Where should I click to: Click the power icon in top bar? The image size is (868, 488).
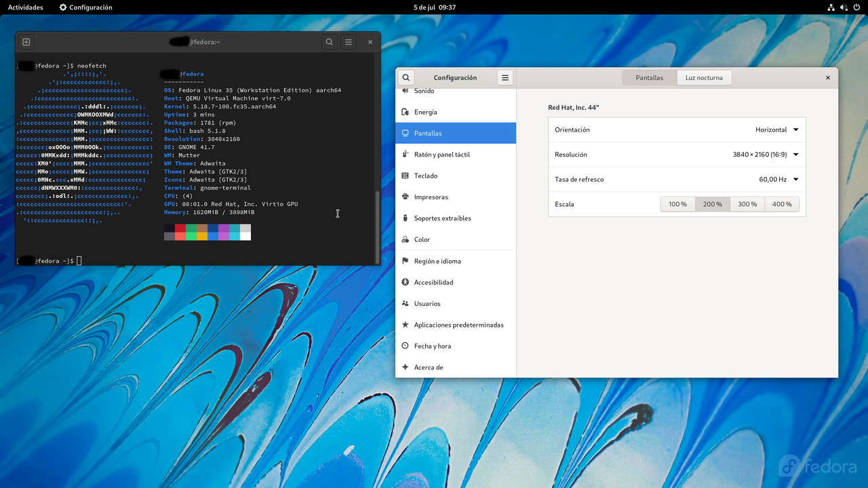(856, 7)
